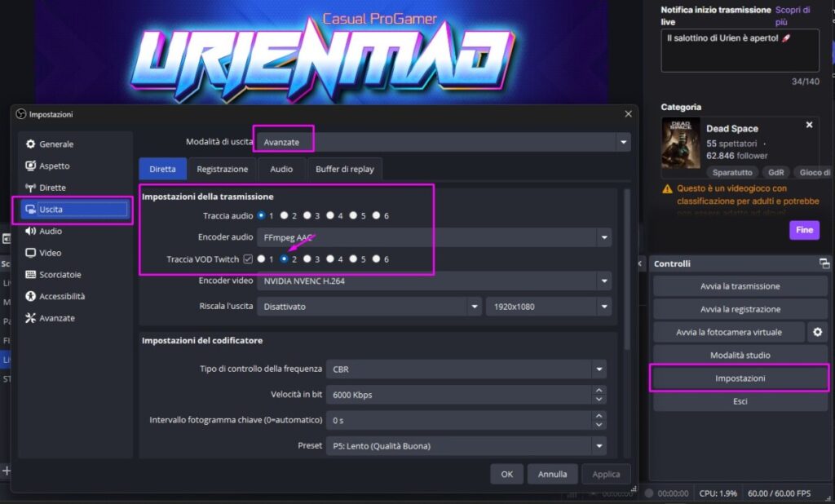Select the Aspetto icon in settings sidebar

[x=31, y=166]
